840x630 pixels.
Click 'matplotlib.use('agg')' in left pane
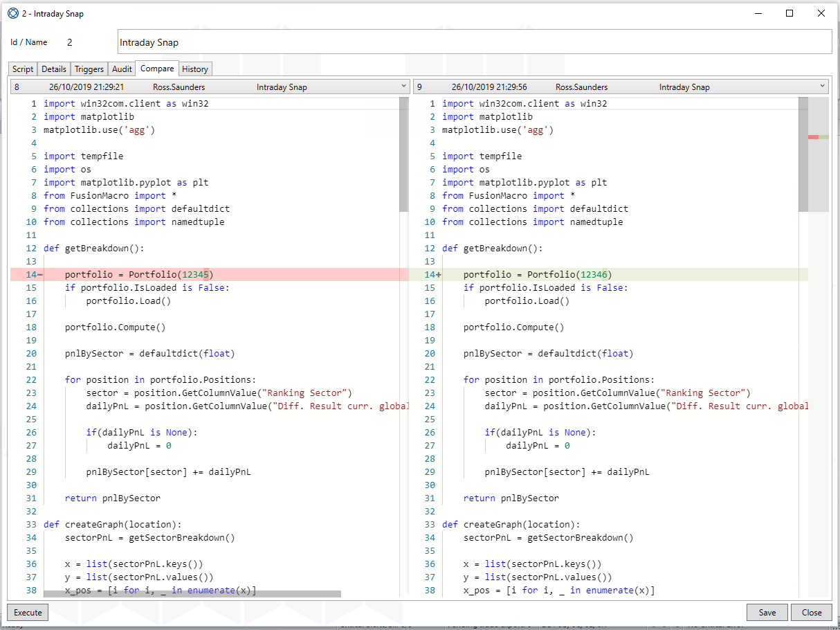pyautogui.click(x=99, y=130)
